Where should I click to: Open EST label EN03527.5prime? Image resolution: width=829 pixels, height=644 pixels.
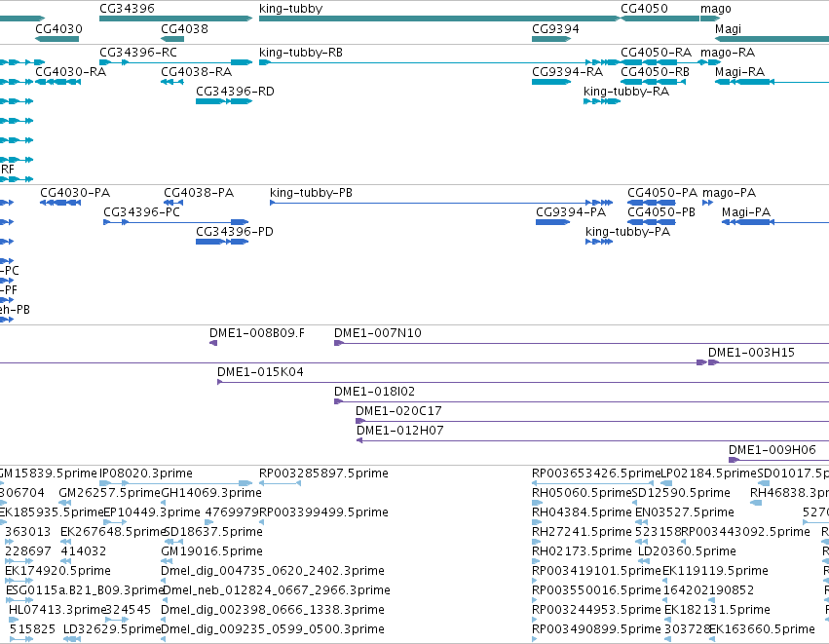[684, 512]
